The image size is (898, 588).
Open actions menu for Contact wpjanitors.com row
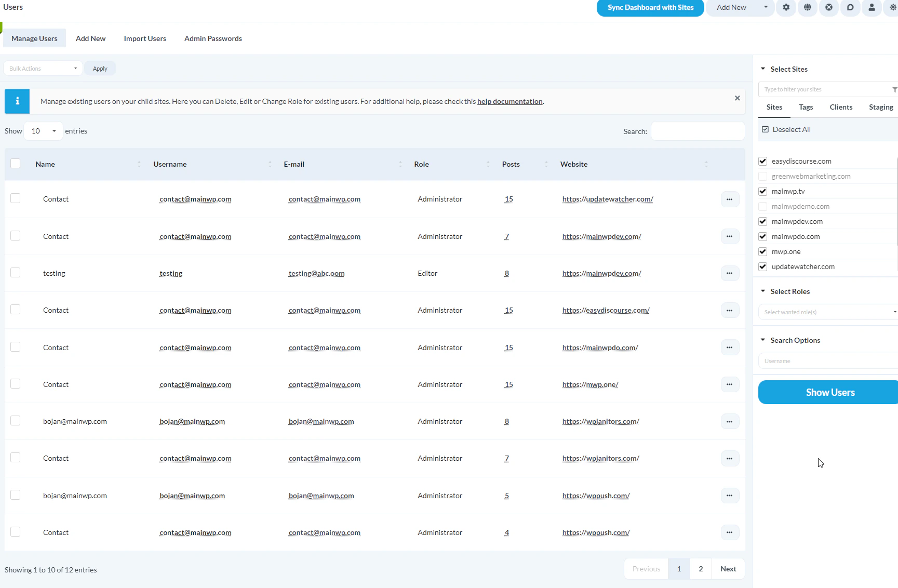pyautogui.click(x=730, y=459)
